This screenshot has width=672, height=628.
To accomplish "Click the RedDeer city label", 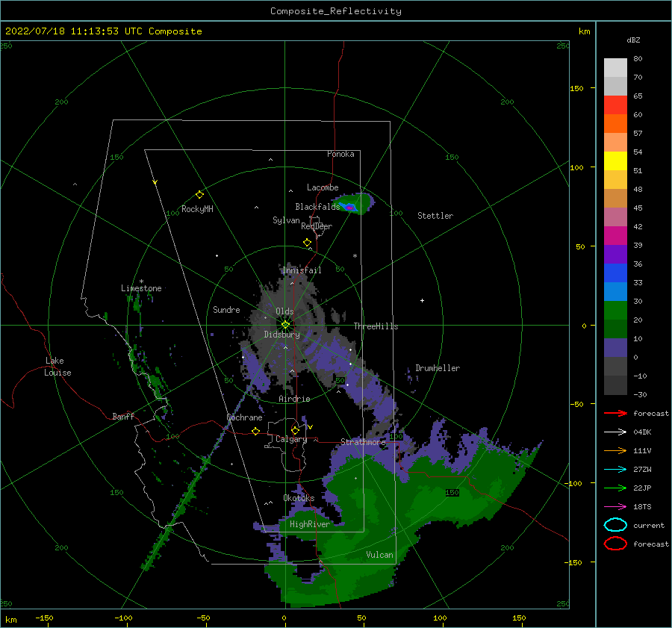I will point(317,226).
